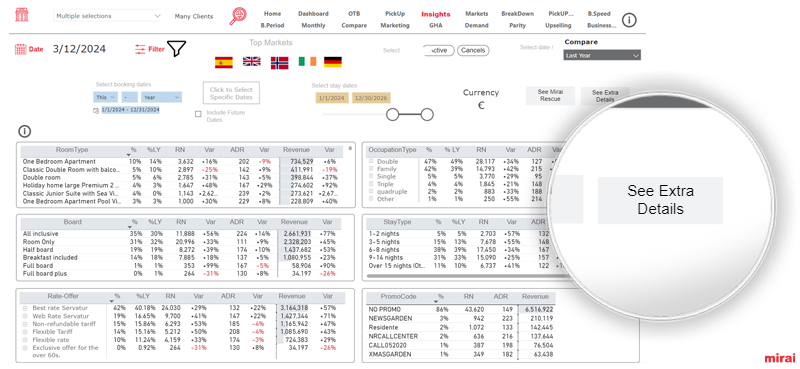Image resolution: width=800 pixels, height=369 pixels.
Task: Click the PromoCode column header
Action: point(398,297)
